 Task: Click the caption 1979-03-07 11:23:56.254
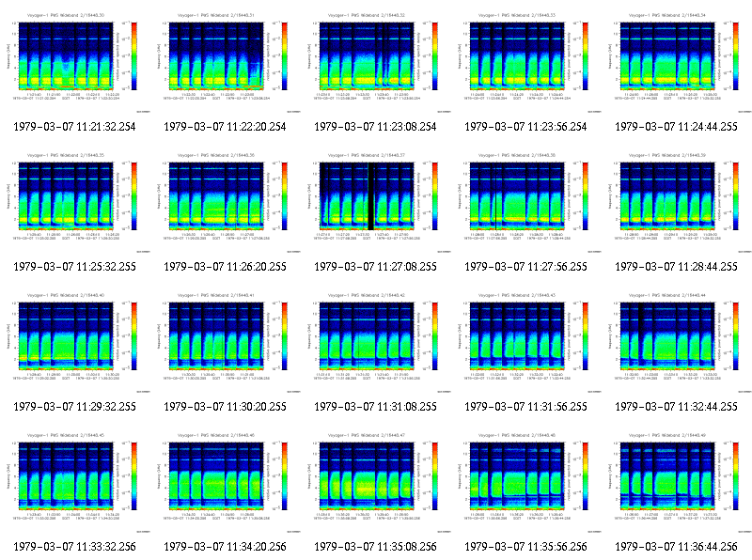[x=525, y=127]
